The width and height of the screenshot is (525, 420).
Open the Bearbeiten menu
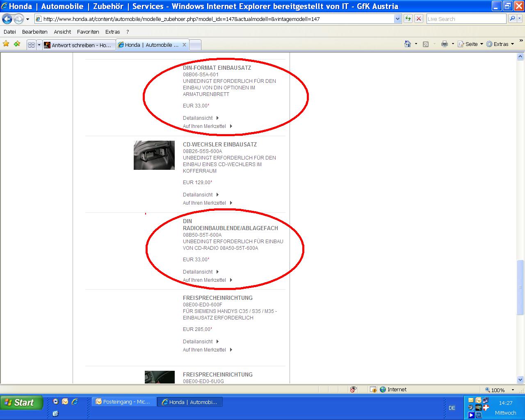point(35,32)
